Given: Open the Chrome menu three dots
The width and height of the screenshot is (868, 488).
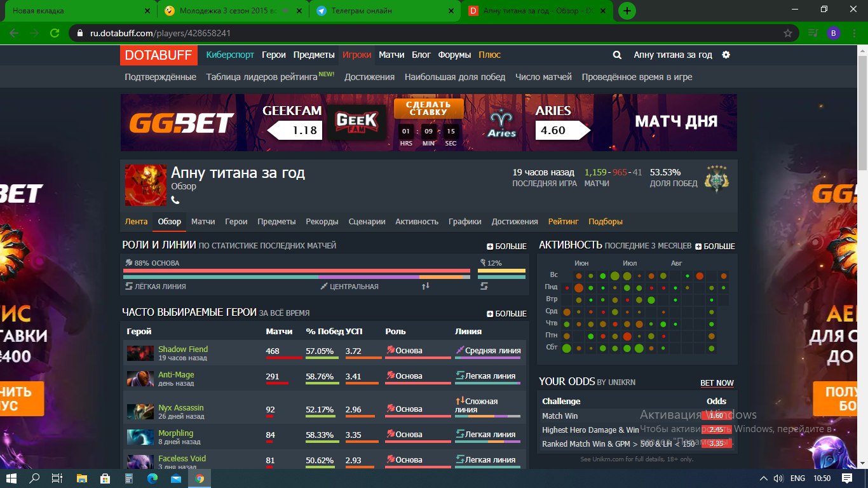Looking at the screenshot, I should (x=853, y=32).
